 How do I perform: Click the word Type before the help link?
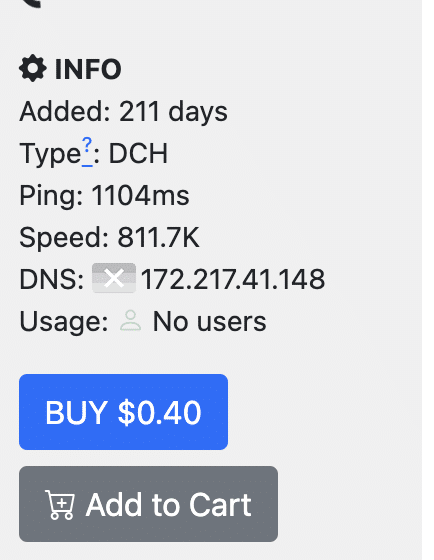[x=50, y=154]
